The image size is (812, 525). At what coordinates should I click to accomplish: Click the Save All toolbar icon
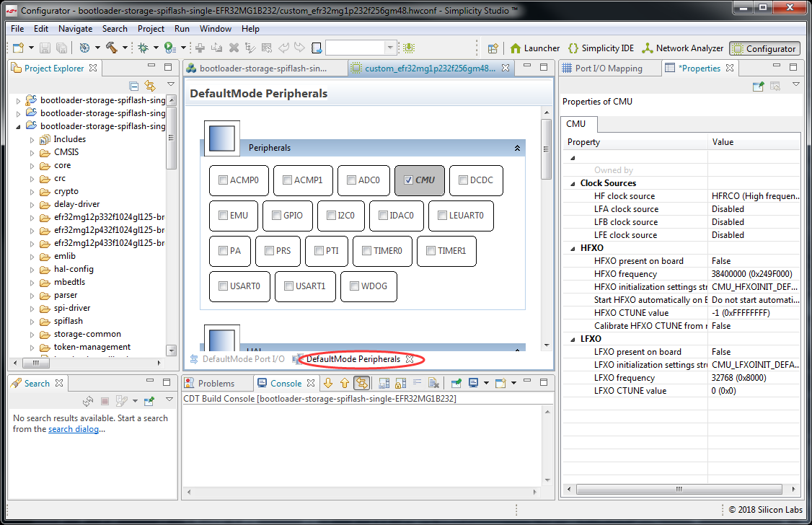[61, 48]
